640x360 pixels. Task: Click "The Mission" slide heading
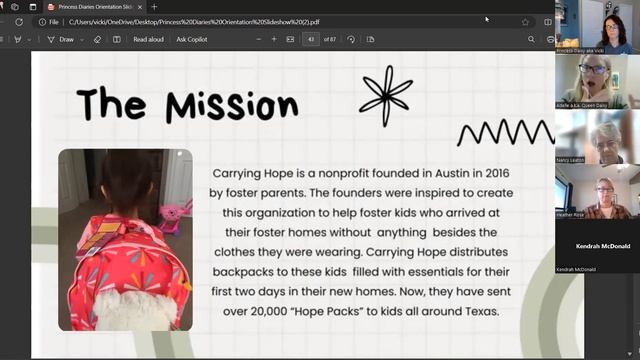coord(187,105)
